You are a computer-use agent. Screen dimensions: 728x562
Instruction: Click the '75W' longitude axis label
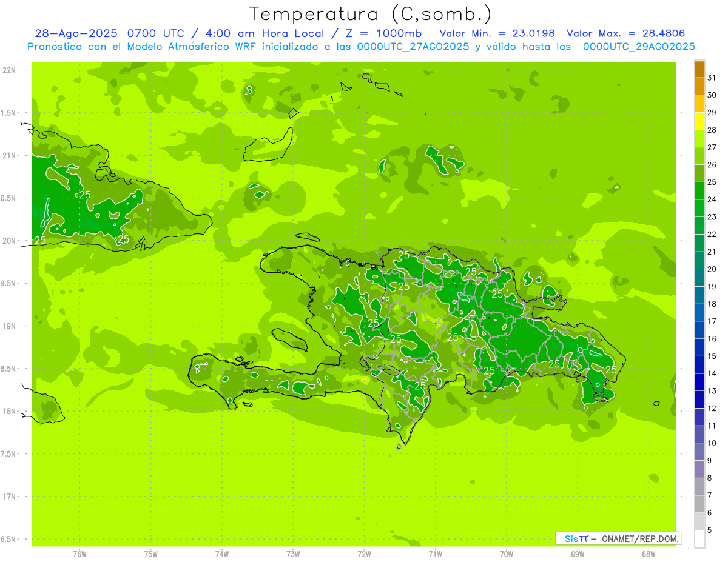click(x=150, y=554)
